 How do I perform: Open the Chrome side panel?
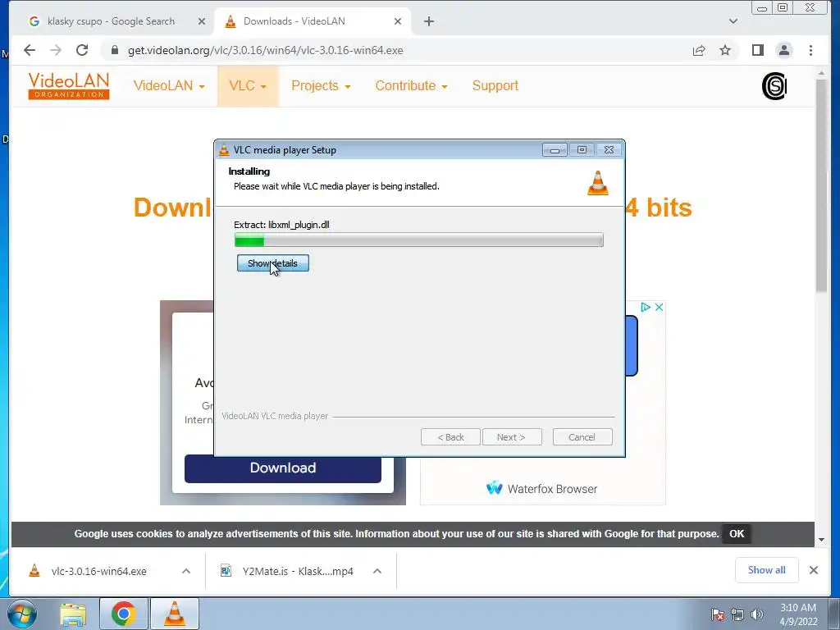click(x=757, y=50)
